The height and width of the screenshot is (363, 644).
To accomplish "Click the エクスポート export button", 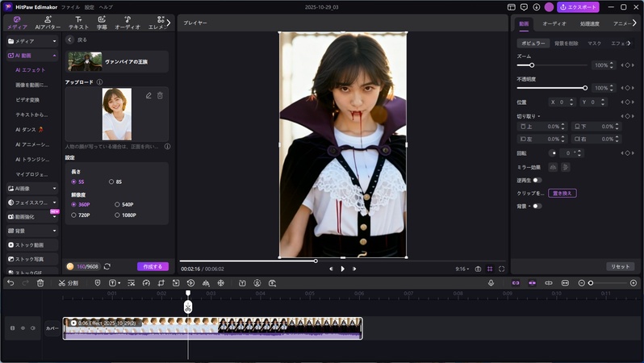I will [578, 7].
